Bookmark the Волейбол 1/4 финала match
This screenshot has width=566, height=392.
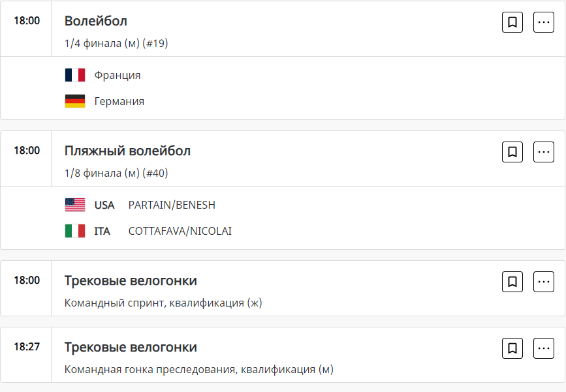click(512, 22)
